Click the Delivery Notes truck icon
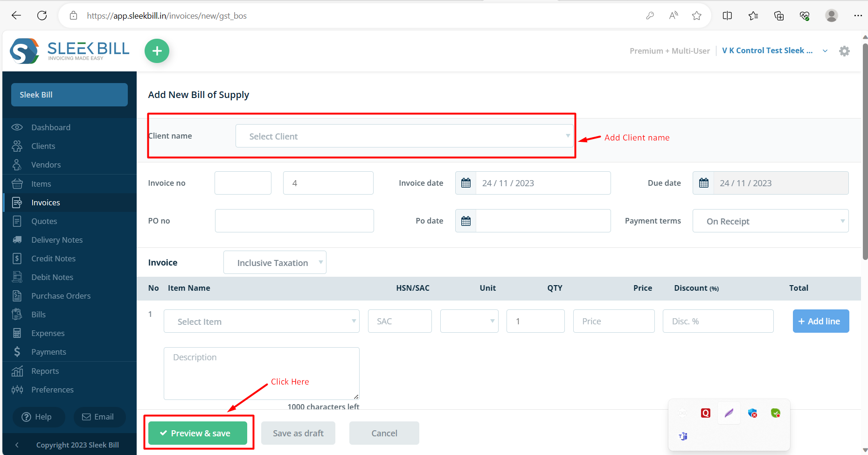Screen dimensions: 868x455 coord(17,240)
